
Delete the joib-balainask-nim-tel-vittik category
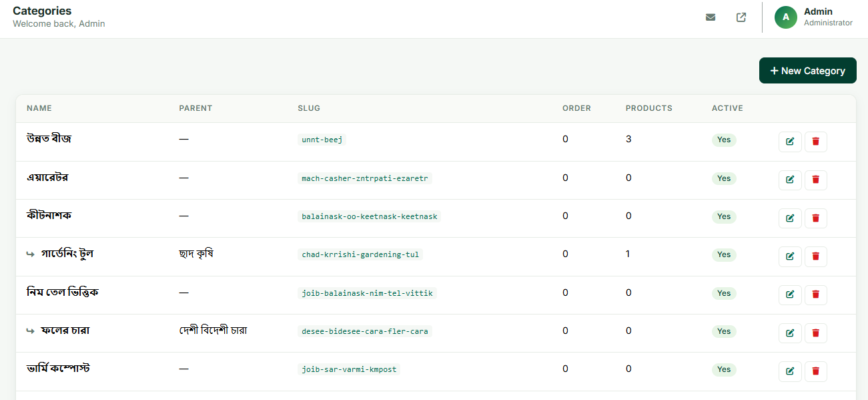point(816,294)
